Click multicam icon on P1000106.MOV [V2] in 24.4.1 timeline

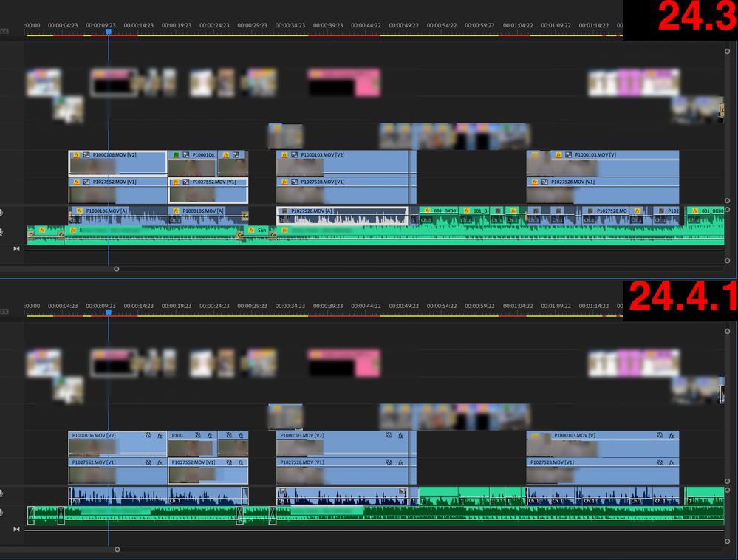[x=148, y=436]
